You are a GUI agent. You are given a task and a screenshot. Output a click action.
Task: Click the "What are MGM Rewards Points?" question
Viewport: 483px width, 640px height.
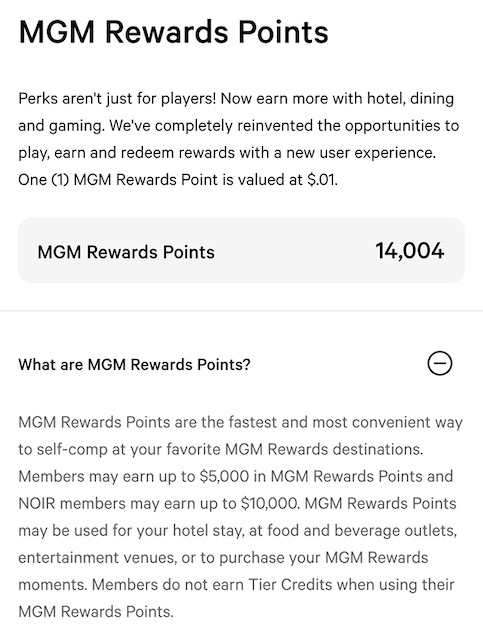point(134,364)
